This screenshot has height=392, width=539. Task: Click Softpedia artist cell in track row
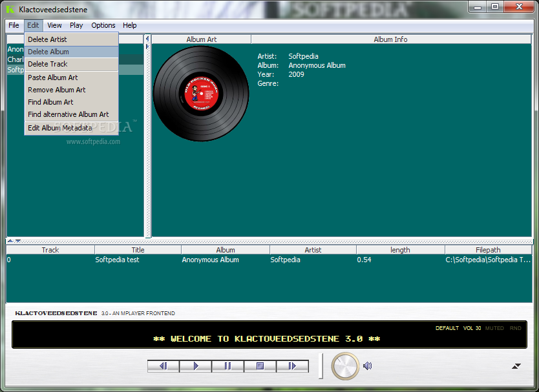coord(285,260)
